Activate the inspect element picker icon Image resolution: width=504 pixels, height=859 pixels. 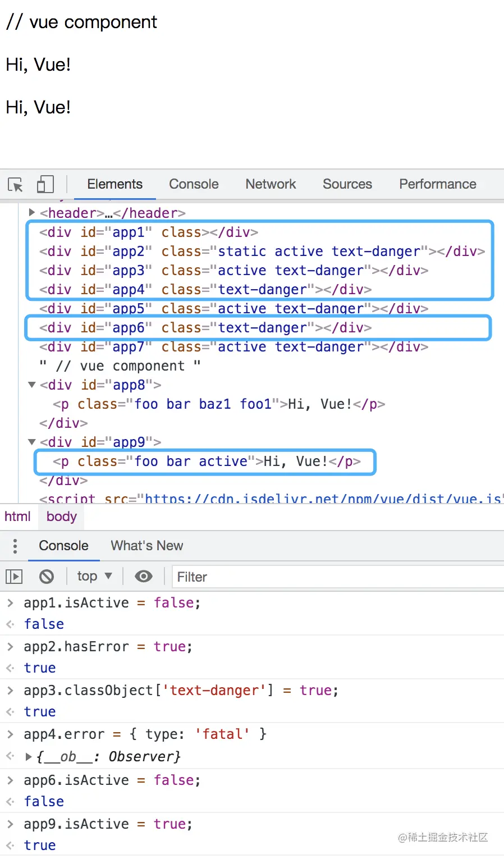(x=15, y=185)
